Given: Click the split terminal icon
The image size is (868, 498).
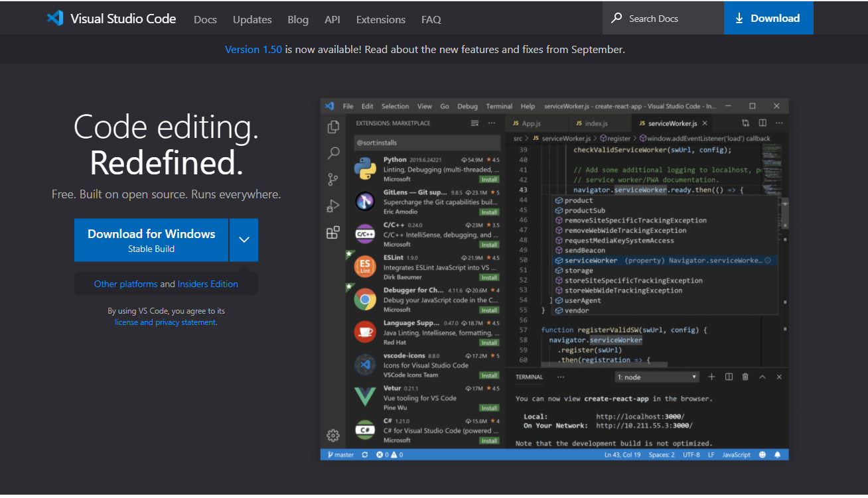Looking at the screenshot, I should tap(729, 377).
